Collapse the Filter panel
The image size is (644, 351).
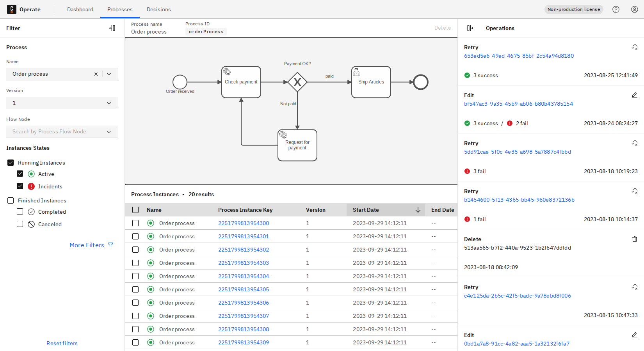[x=112, y=28]
